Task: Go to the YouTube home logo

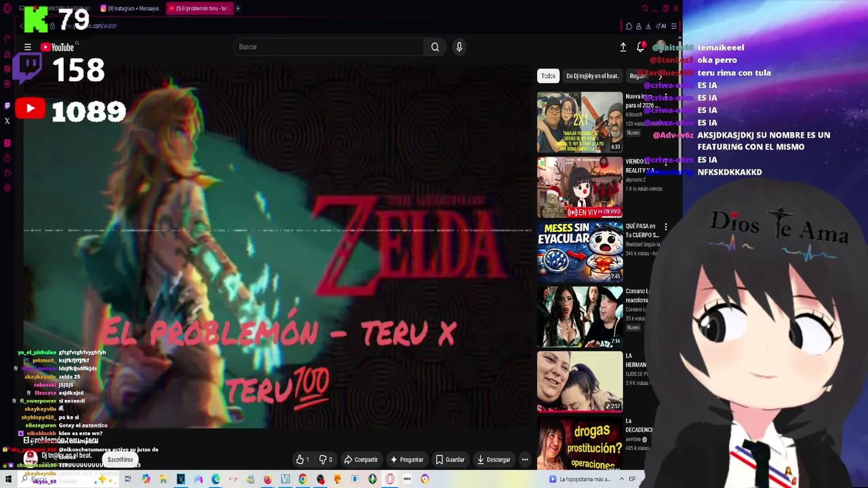Action: coord(57,47)
